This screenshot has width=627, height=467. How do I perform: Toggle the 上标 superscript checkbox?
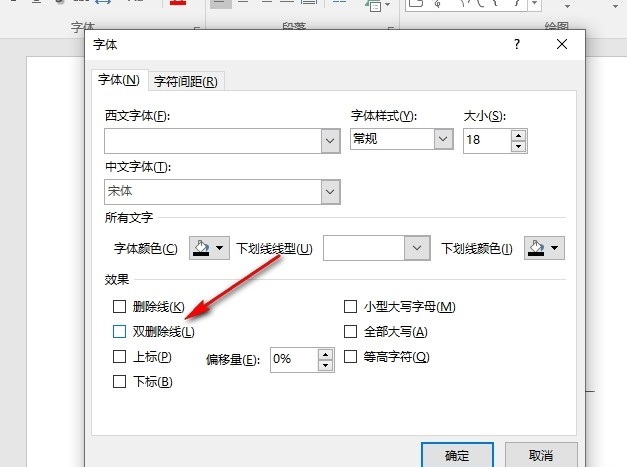click(120, 356)
